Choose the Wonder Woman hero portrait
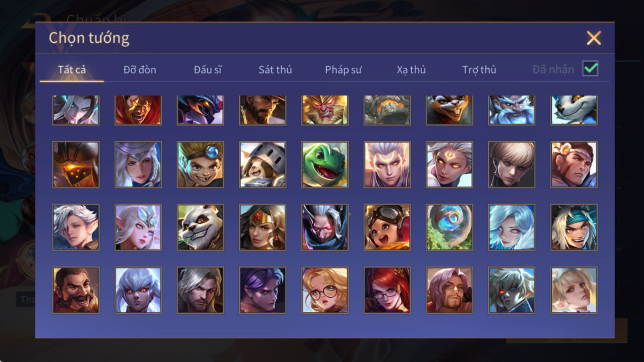644x362 pixels. (263, 227)
